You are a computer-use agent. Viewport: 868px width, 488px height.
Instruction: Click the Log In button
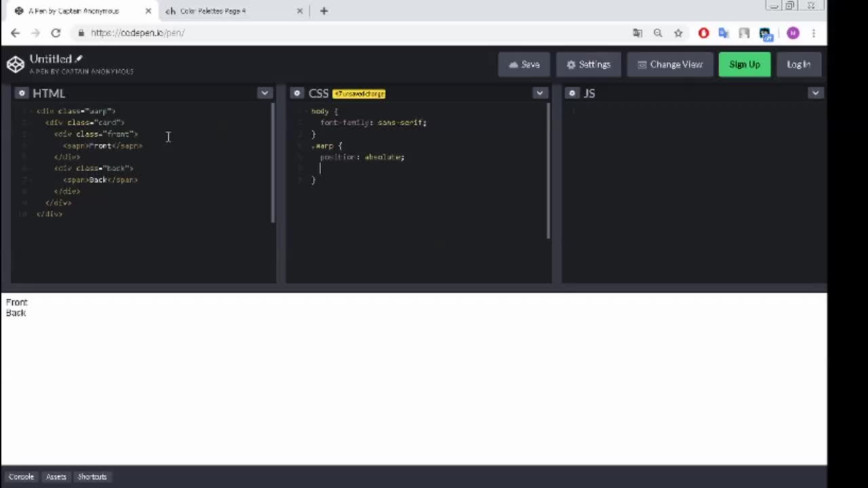pyautogui.click(x=799, y=64)
